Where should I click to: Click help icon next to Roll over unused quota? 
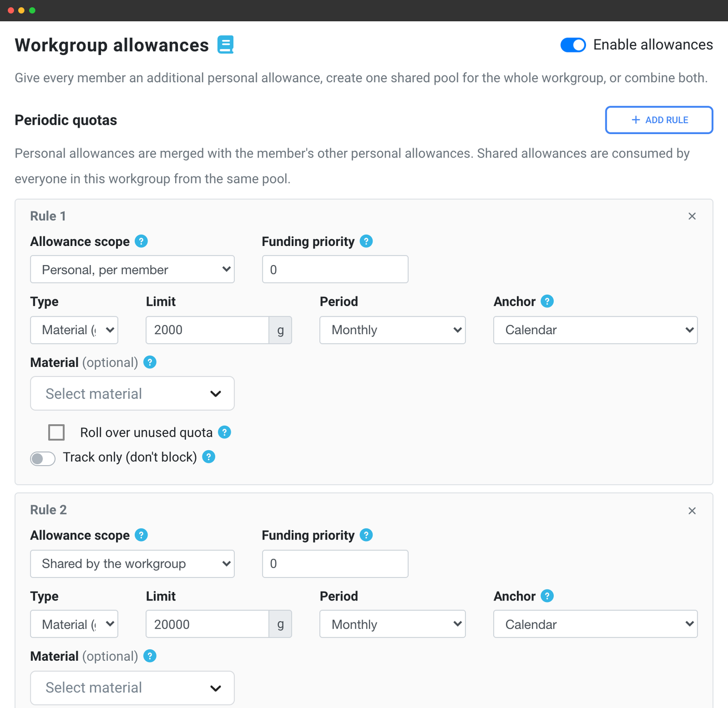click(x=224, y=432)
